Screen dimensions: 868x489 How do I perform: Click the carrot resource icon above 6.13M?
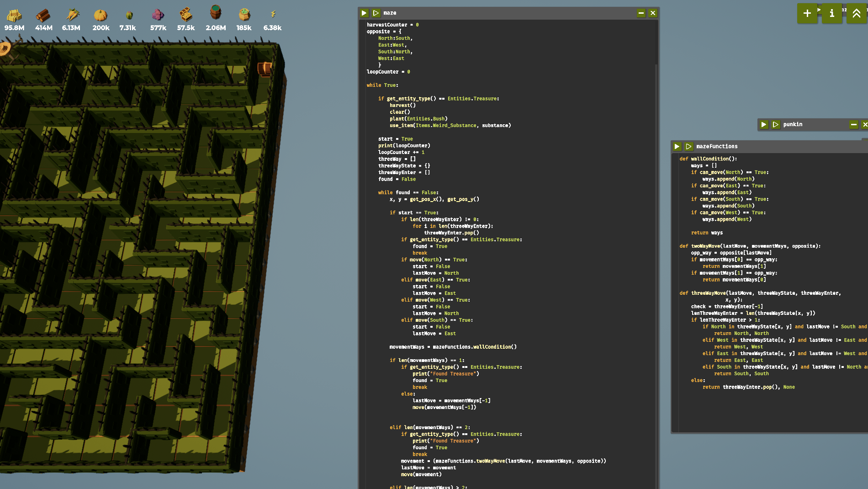pos(72,15)
